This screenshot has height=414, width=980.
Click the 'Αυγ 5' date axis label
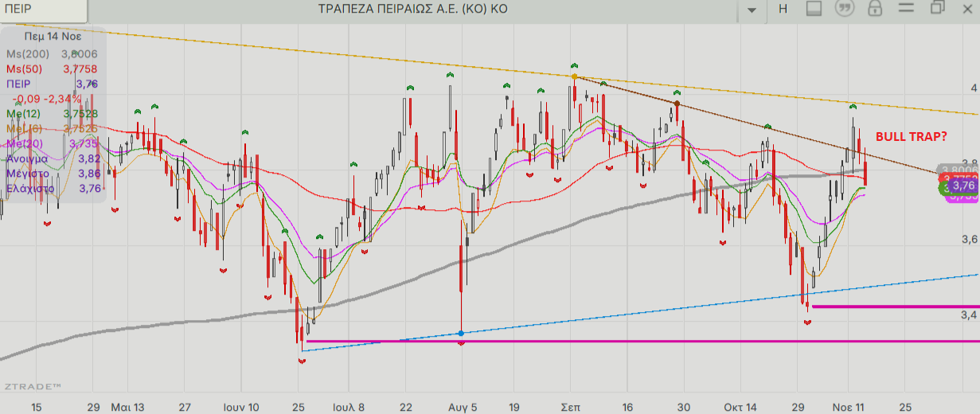pyautogui.click(x=462, y=407)
